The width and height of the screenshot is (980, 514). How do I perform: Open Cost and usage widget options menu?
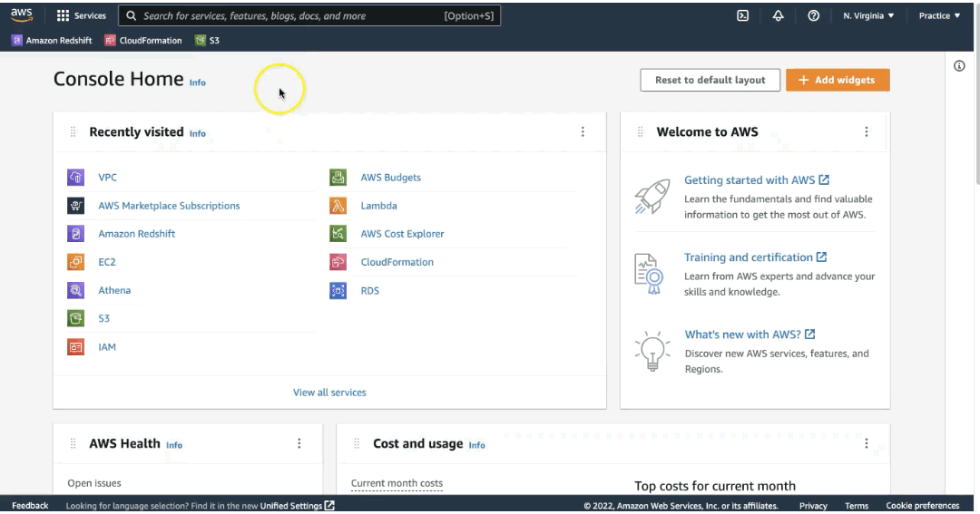pos(867,443)
